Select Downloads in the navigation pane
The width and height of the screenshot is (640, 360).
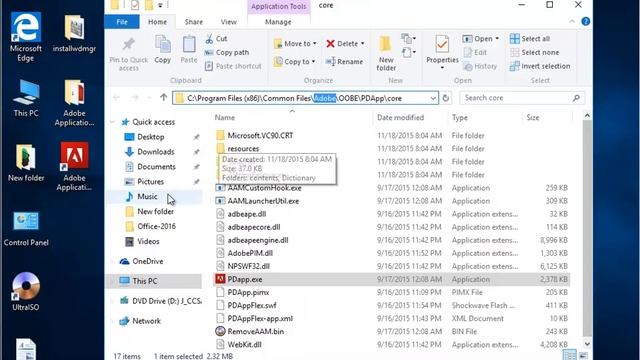point(156,152)
